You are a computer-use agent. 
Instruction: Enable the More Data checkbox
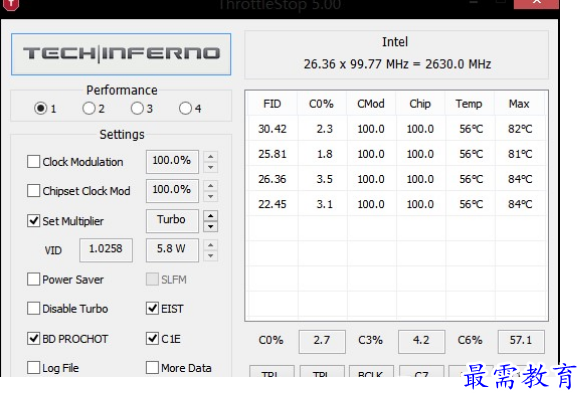[x=152, y=367]
